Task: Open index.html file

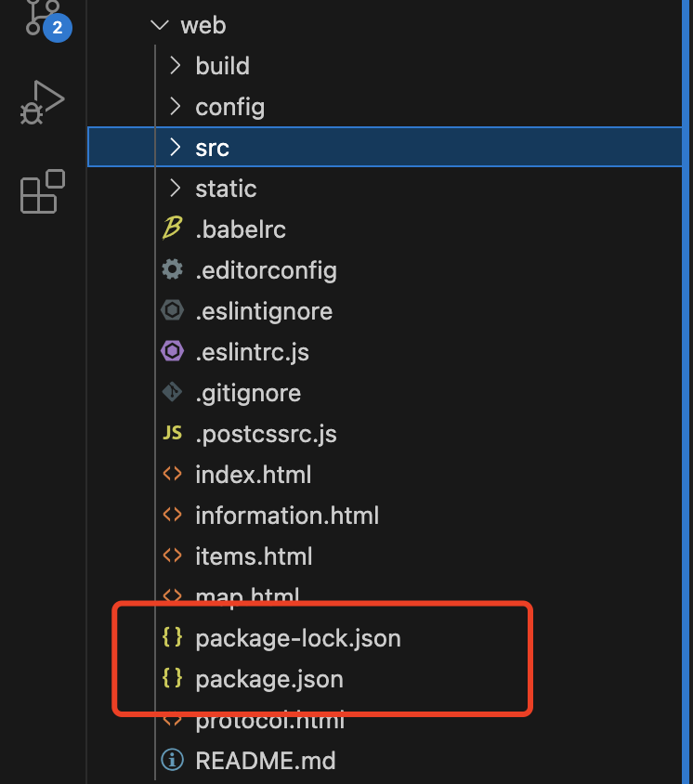Action: coord(253,475)
